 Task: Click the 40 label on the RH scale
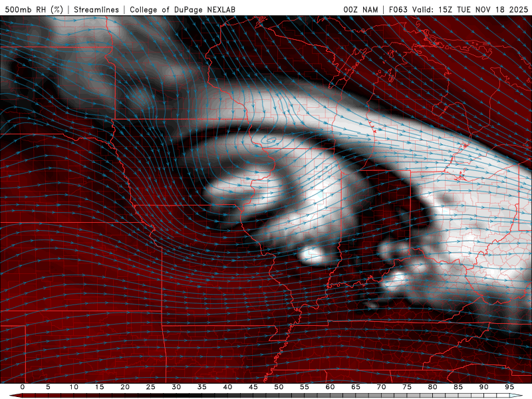227,387
